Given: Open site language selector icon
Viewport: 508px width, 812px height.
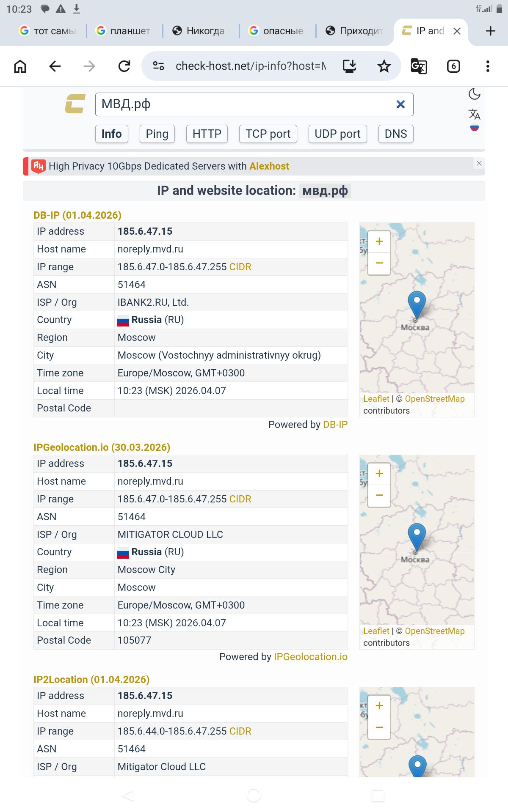Looking at the screenshot, I should point(475,114).
